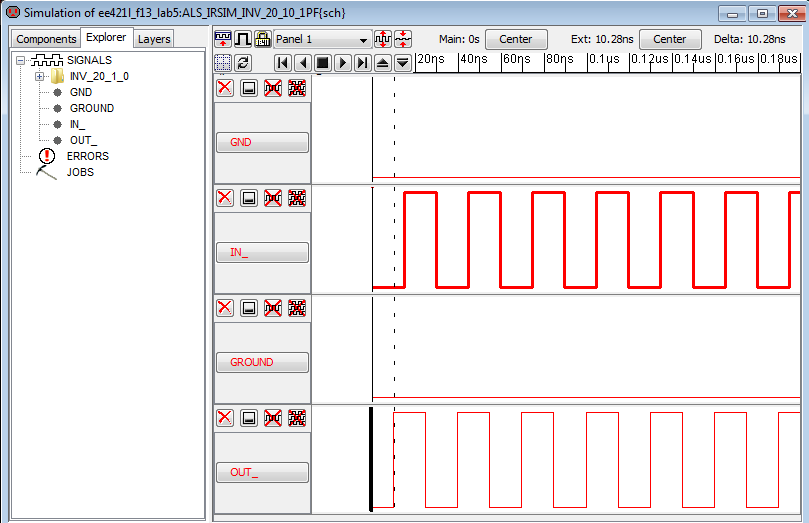Viewport: 809px width, 523px height.
Task: Switch to the Layers tab
Action: (x=154, y=39)
